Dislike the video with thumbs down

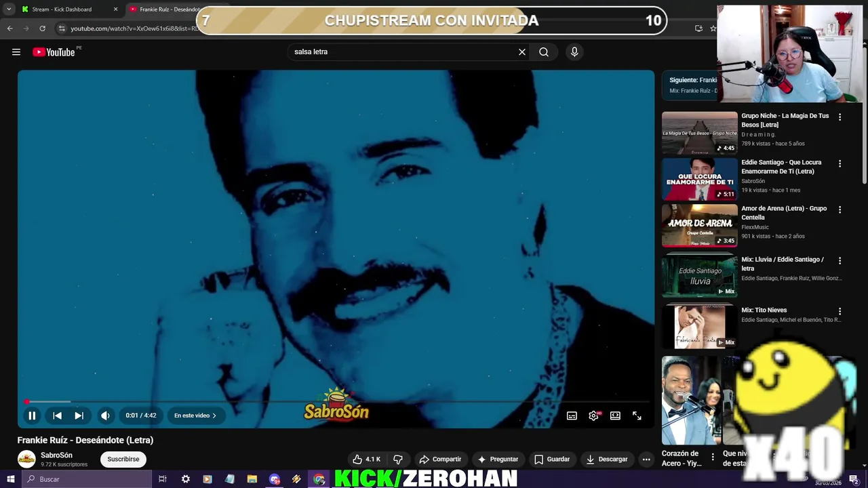point(398,459)
